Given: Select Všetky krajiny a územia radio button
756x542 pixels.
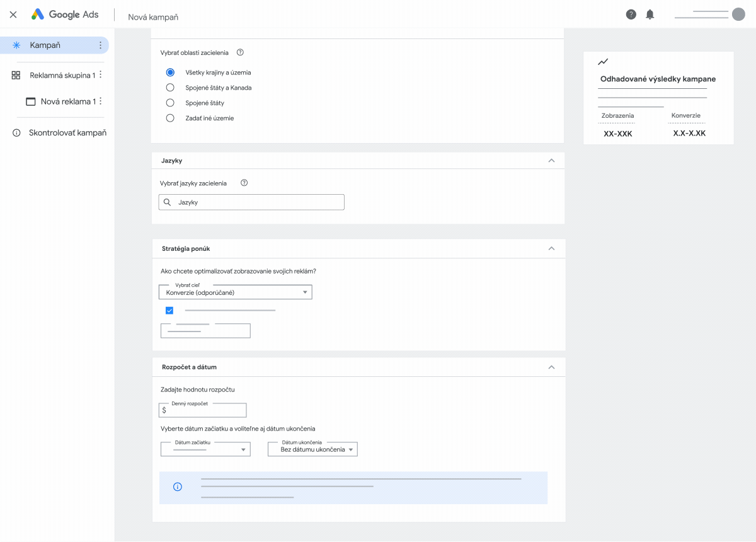Looking at the screenshot, I should point(170,72).
